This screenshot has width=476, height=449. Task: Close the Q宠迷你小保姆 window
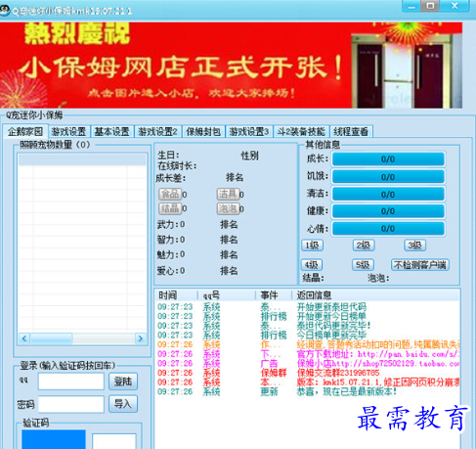pyautogui.click(x=454, y=6)
